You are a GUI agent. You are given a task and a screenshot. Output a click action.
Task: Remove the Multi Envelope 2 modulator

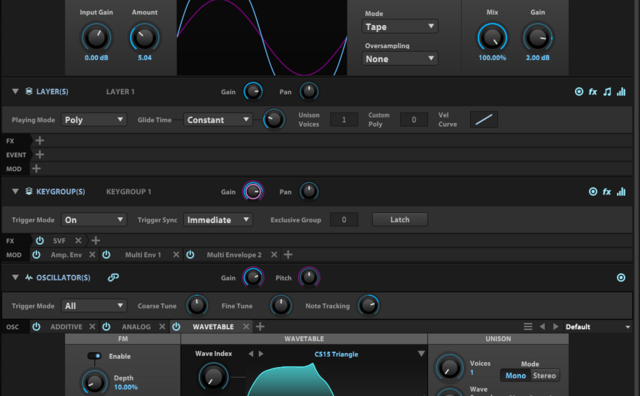[x=274, y=254]
